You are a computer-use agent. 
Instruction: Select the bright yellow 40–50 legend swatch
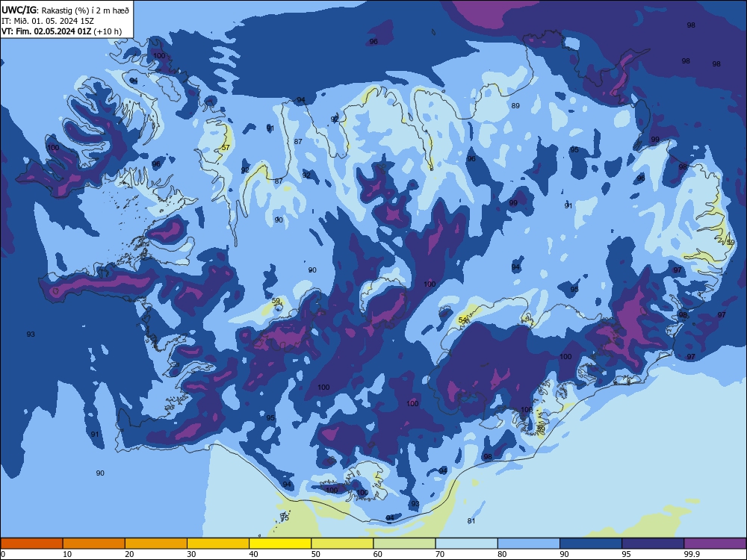[x=280, y=544]
